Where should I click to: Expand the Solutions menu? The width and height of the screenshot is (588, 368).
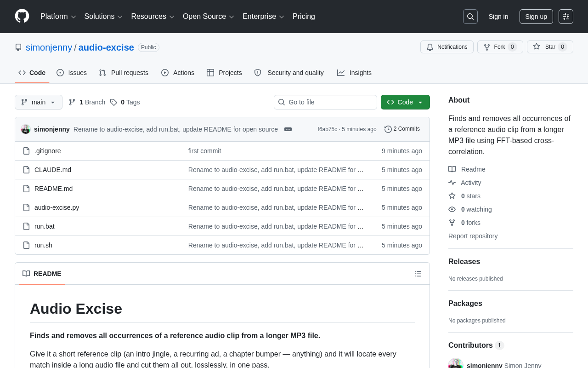pos(103,17)
